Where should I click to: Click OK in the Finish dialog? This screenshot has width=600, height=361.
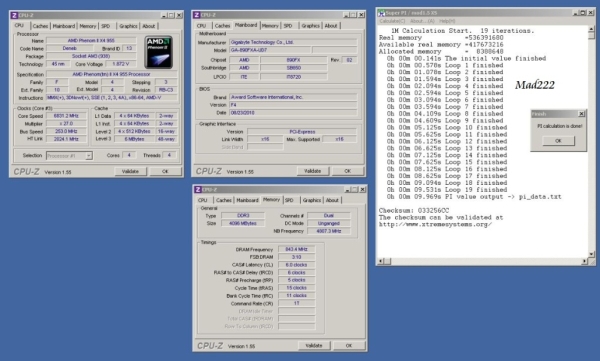558,141
